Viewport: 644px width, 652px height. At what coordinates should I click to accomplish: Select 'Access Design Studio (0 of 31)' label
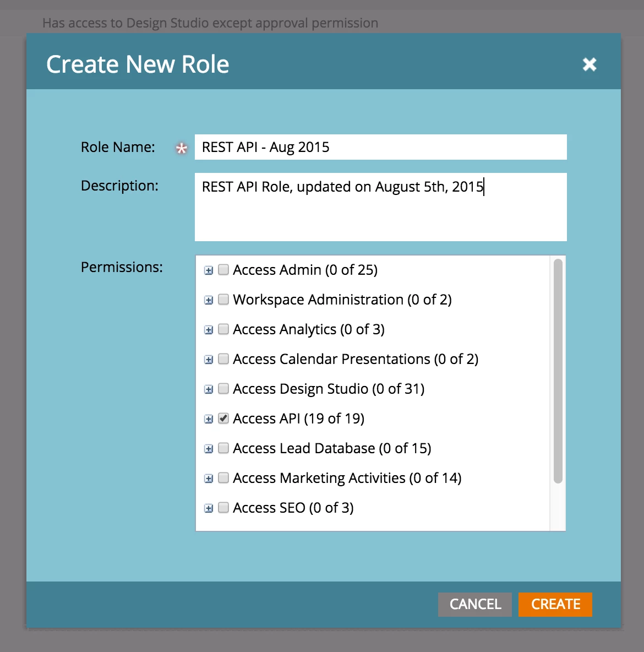point(329,389)
